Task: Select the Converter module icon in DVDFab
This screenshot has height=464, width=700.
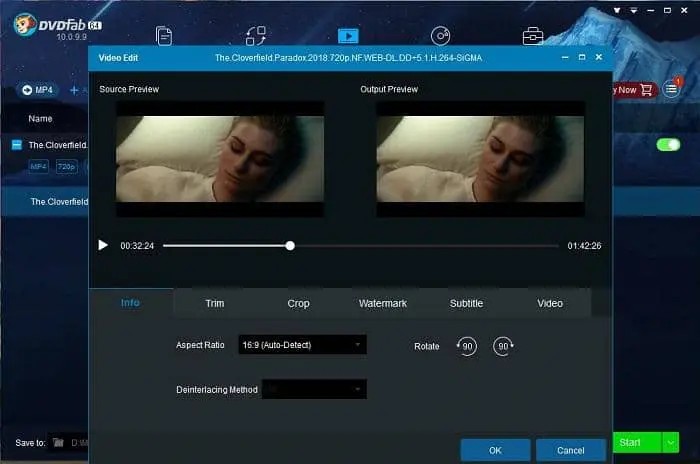Action: [348, 36]
